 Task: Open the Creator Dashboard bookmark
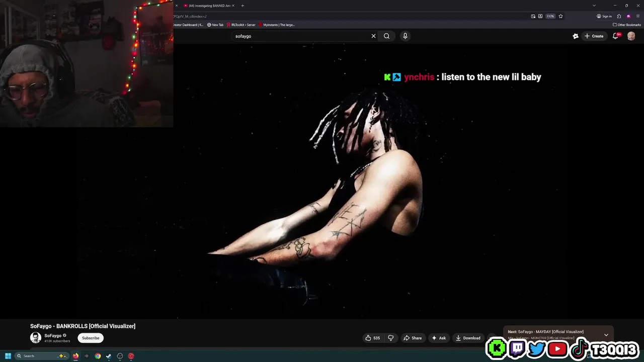coord(188,25)
